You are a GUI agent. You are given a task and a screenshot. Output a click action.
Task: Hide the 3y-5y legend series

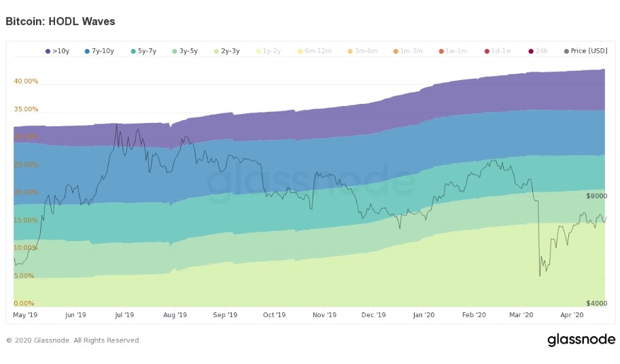click(185, 51)
